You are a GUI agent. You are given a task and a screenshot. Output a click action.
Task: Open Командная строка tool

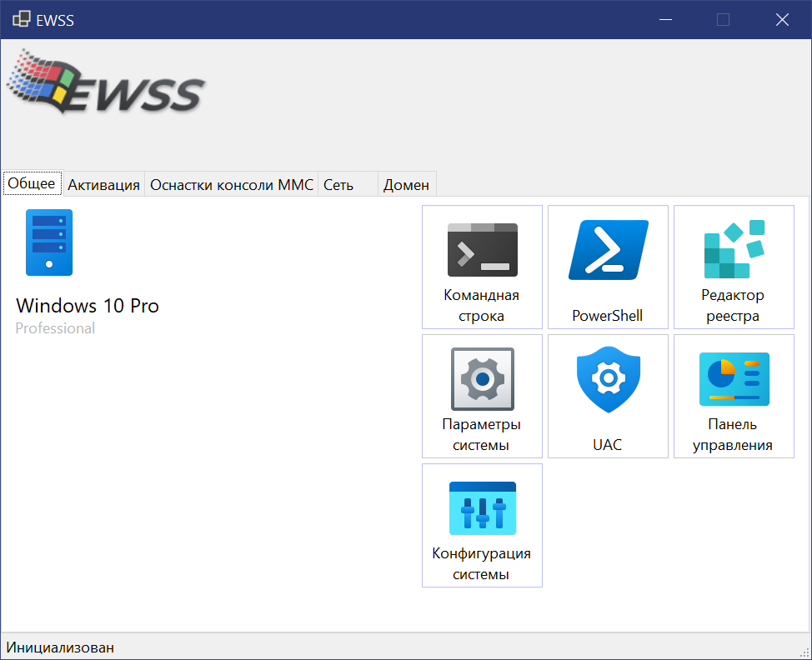click(x=482, y=267)
